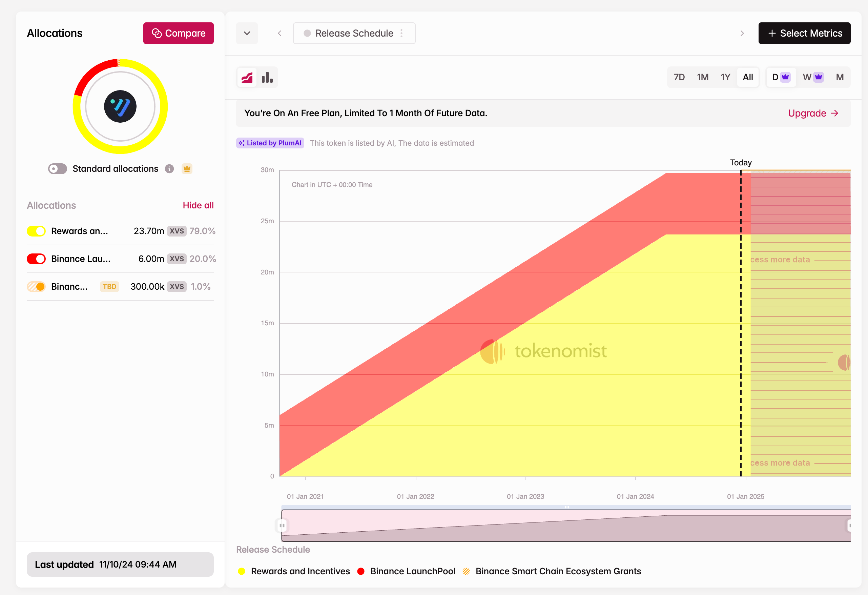Click the PlumAI listing badge icon
868x595 pixels.
[244, 143]
